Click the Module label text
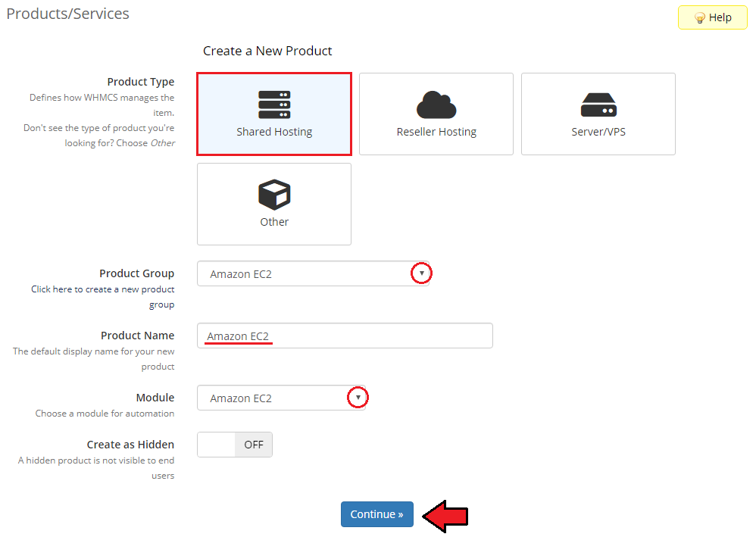This screenshot has height=537, width=756. 155,397
